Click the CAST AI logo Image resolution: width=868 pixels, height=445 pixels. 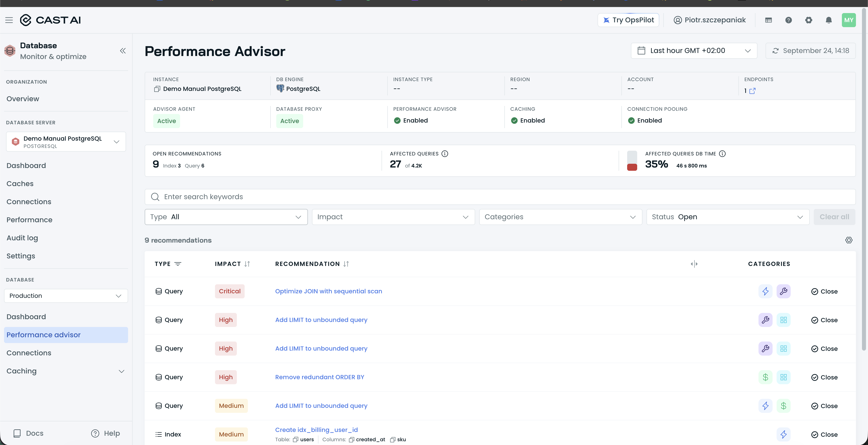coord(50,20)
